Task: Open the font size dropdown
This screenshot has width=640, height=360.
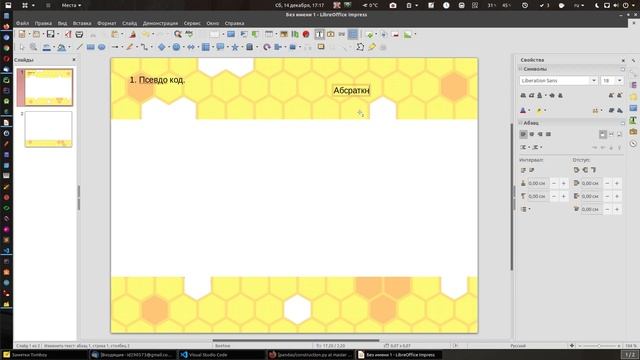Action: click(620, 81)
